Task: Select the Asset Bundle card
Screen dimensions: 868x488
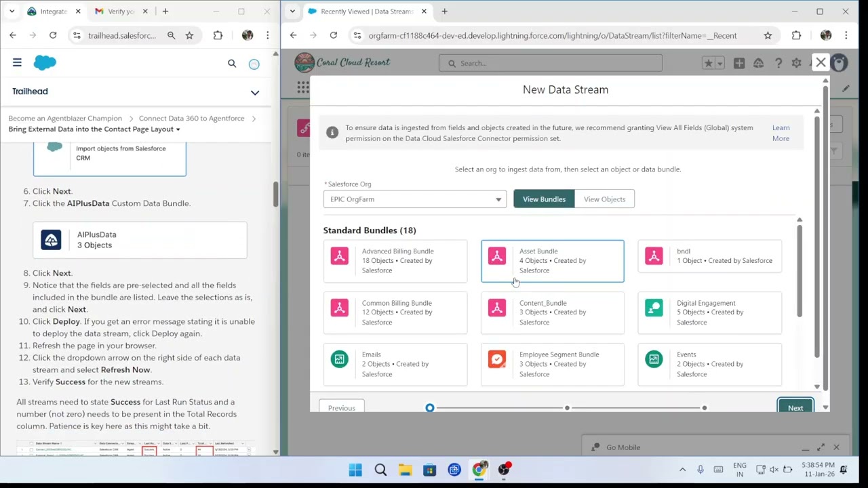Action: click(x=553, y=261)
